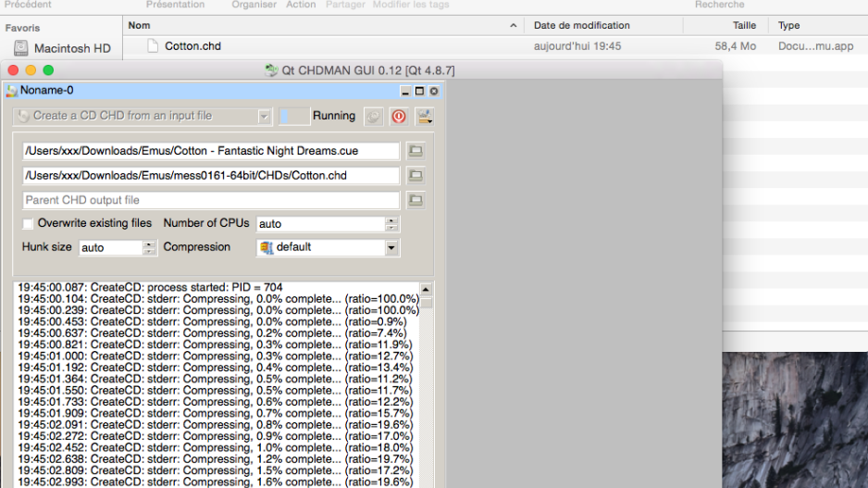Minimize the Noname-0 sub-window

tap(405, 92)
